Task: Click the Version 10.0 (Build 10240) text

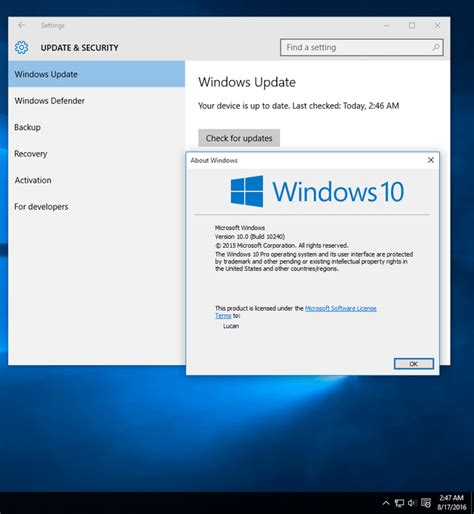Action: tap(250, 236)
